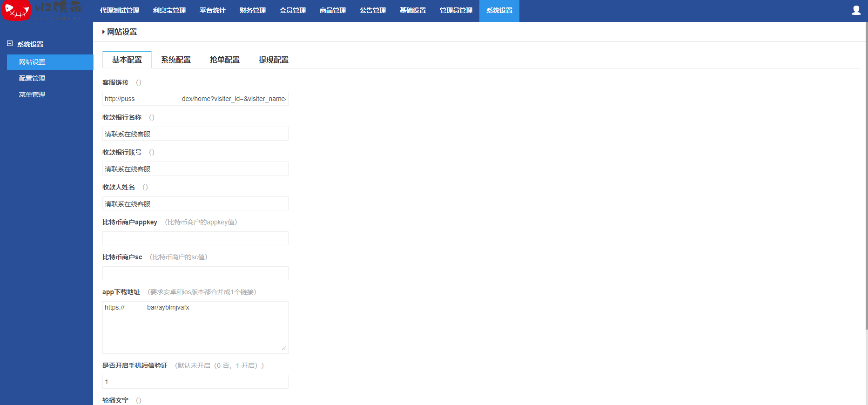Click the red logo icon at top left

(x=17, y=10)
